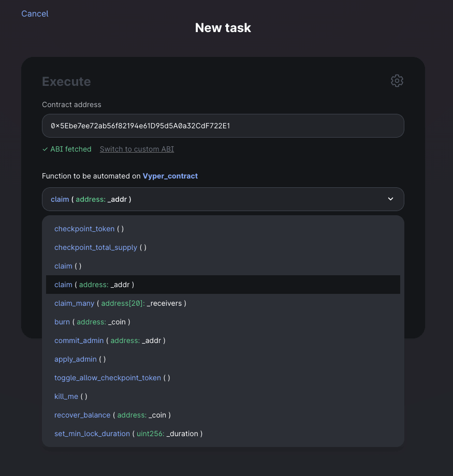Select set_min_lock_duration function option

click(223, 434)
